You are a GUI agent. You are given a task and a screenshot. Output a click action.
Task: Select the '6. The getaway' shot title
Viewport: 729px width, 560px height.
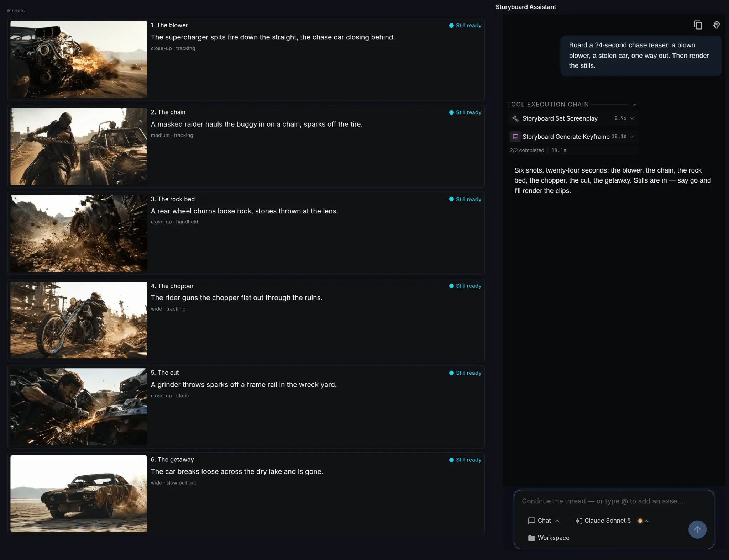pyautogui.click(x=172, y=460)
